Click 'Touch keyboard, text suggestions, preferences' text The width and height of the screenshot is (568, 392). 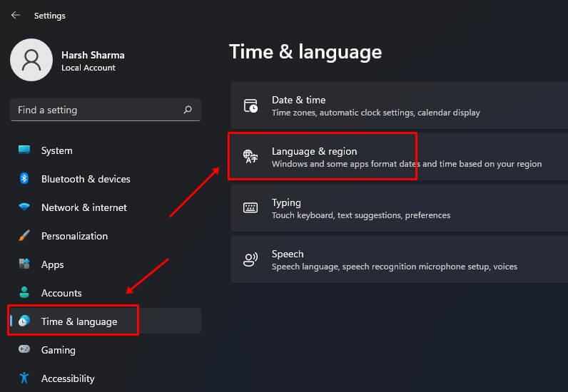361,215
